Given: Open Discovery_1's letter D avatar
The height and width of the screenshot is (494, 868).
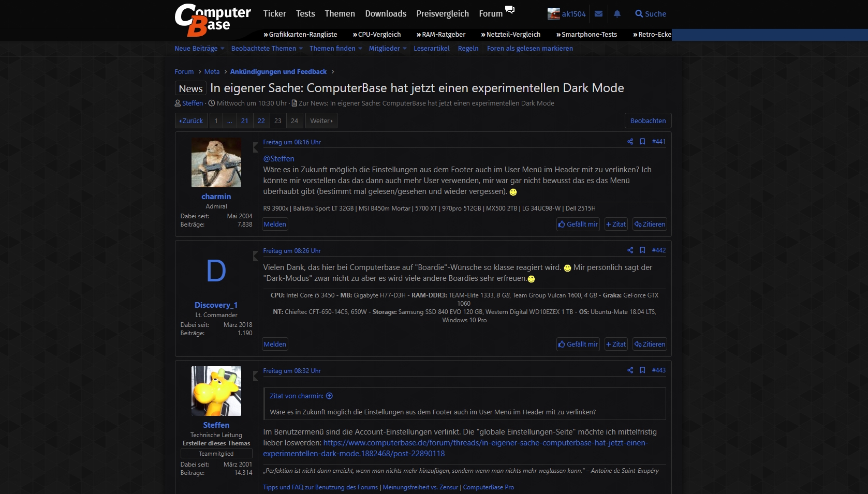Looking at the screenshot, I should click(216, 271).
